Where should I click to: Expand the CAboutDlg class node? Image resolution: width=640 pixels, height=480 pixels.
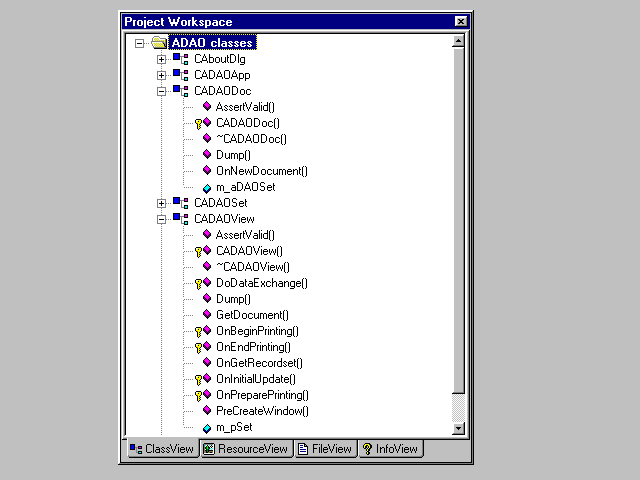[x=161, y=59]
